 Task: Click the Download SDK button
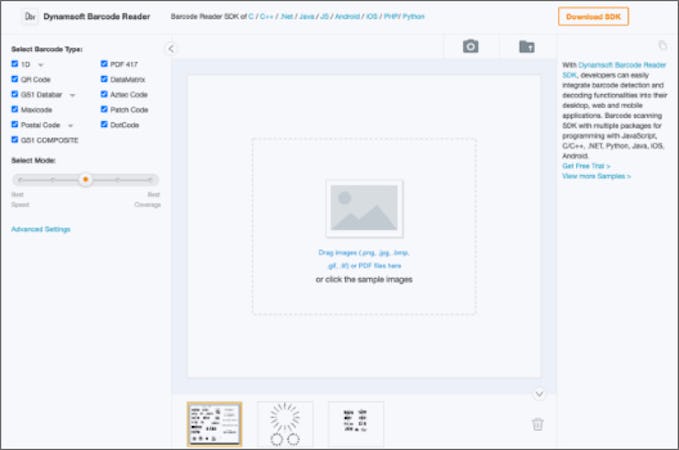(x=593, y=17)
